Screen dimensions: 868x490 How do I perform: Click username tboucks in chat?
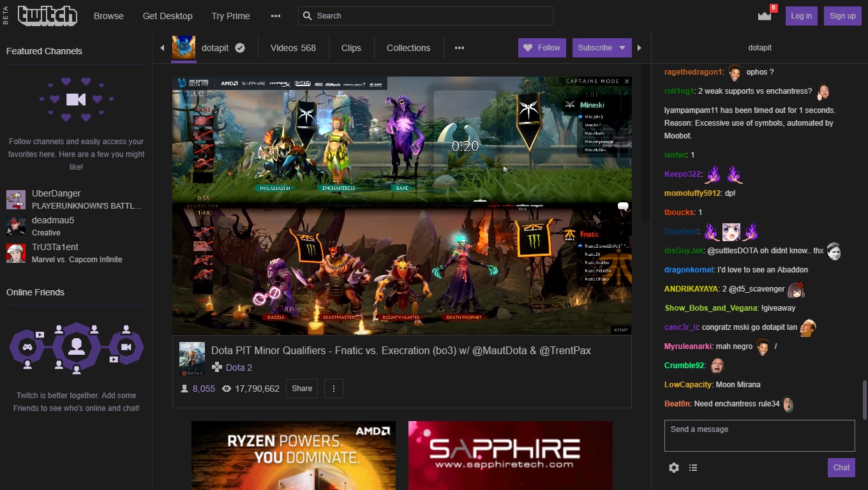point(679,212)
